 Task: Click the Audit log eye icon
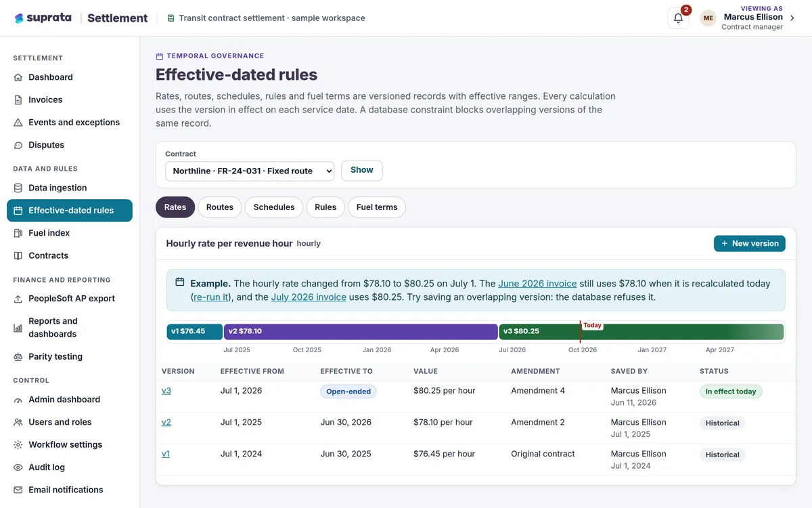[18, 467]
